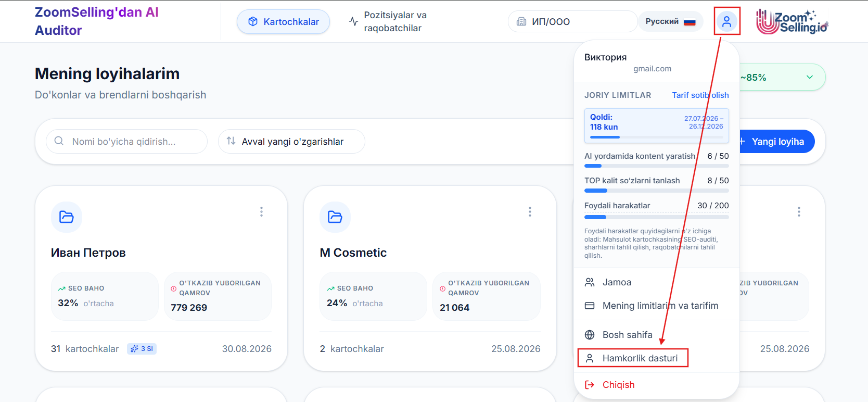The image size is (868, 402).
Task: Click the AI yordamida kontent yaratish progress bar
Action: [657, 166]
